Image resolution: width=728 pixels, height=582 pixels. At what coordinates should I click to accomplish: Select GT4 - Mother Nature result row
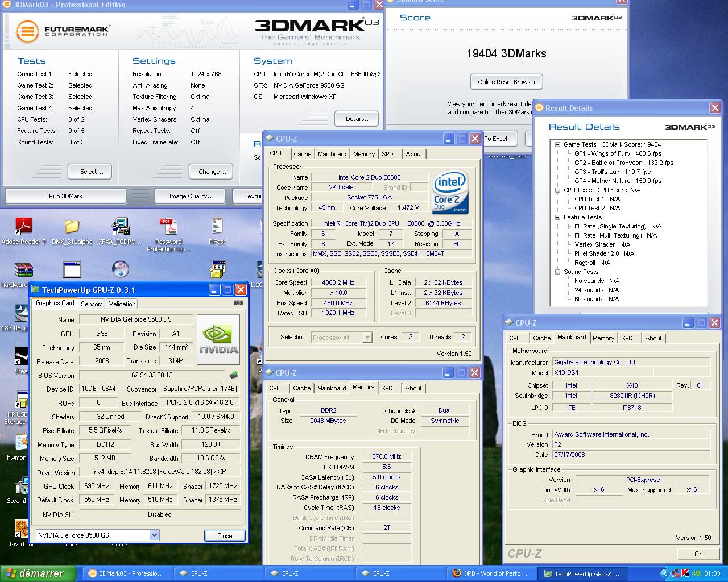618,181
